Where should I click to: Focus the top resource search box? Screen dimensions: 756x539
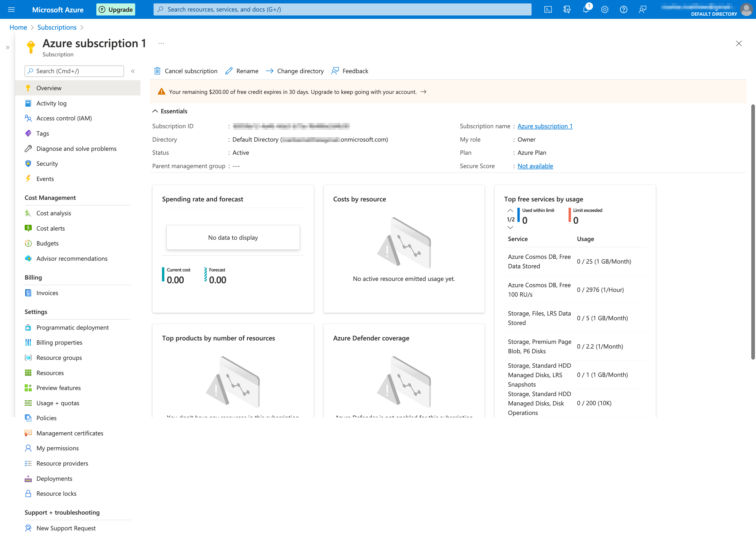click(342, 9)
